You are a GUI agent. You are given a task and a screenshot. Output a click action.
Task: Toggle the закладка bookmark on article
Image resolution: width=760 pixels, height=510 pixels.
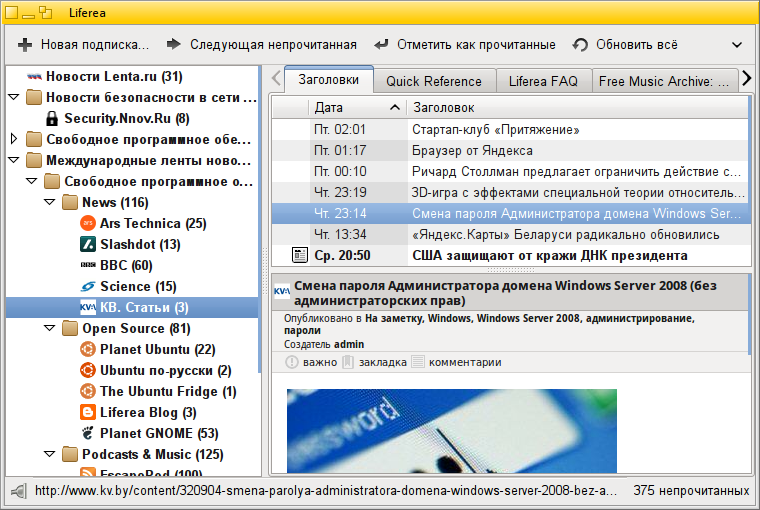click(x=348, y=362)
